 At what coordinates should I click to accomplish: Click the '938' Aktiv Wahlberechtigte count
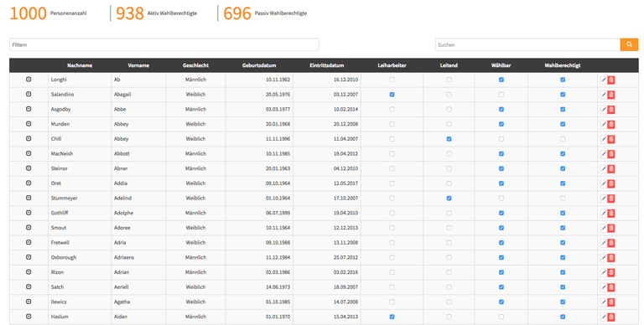tap(130, 13)
